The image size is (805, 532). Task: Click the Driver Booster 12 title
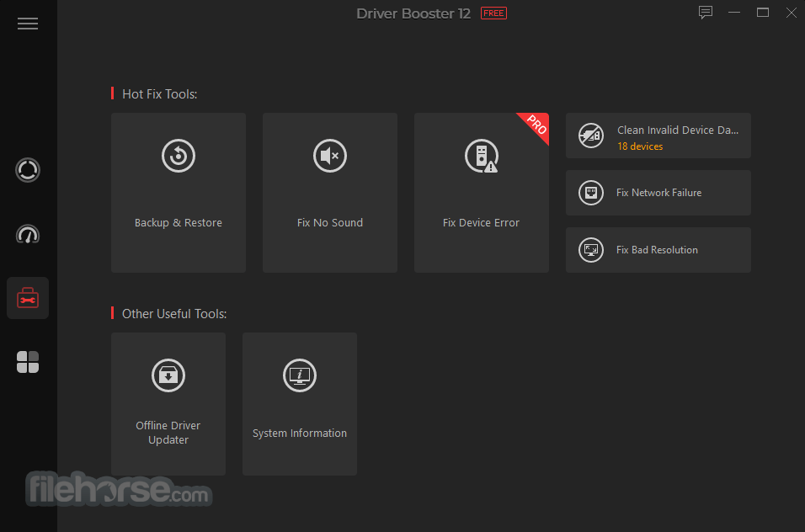413,13
